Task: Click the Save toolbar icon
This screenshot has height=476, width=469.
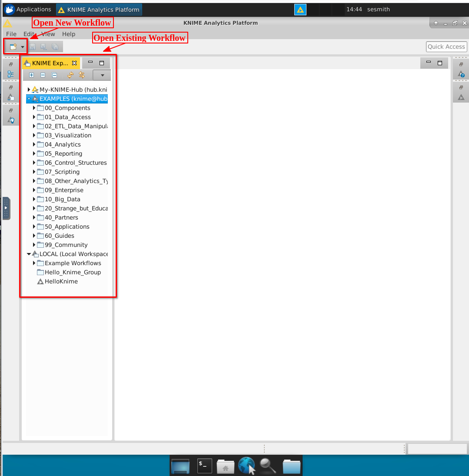Action: [33, 47]
